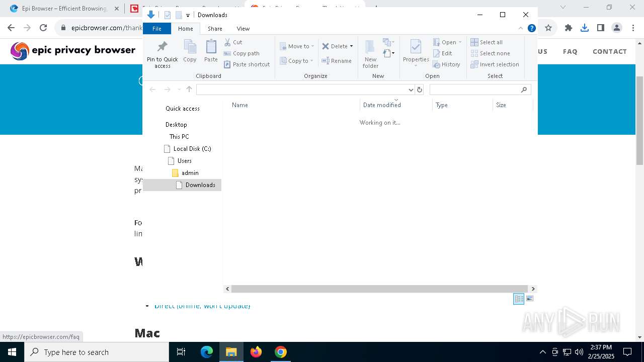Click Invert selection in ribbon
This screenshot has width=644, height=362.
pos(495,64)
